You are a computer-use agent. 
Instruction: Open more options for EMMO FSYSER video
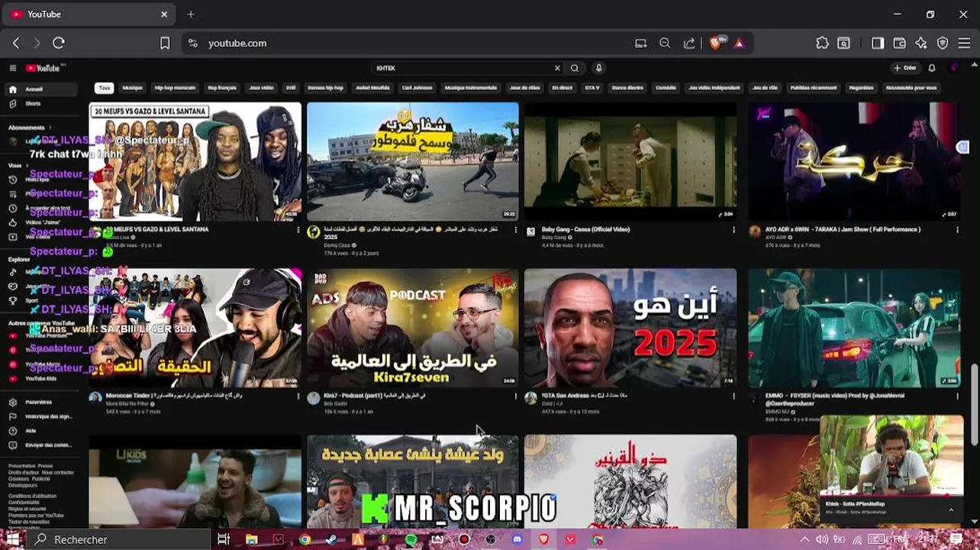tap(957, 396)
